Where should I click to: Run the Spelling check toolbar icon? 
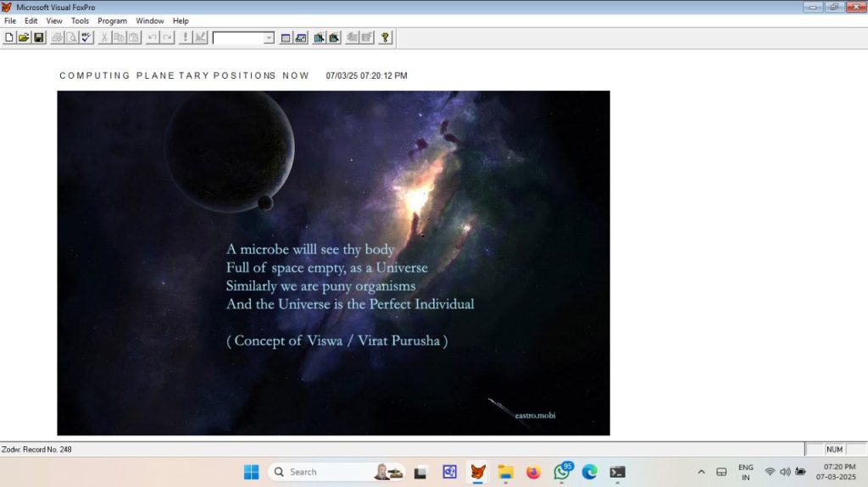(86, 37)
